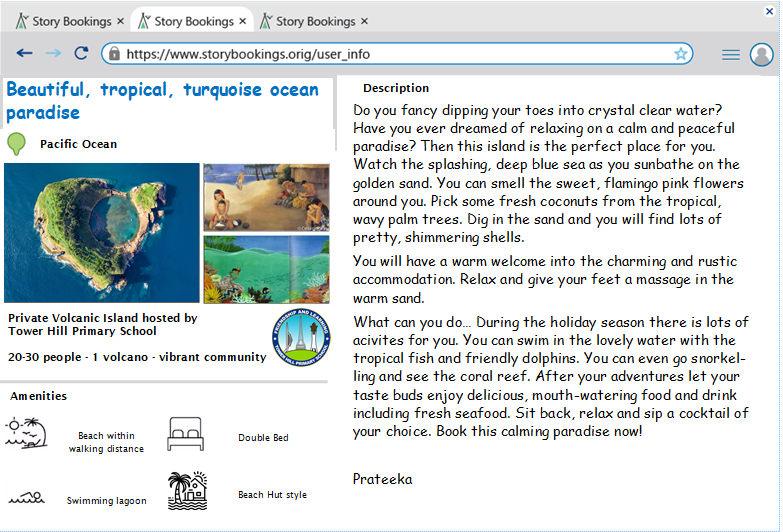This screenshot has height=532, width=783.
Task: Reload the page
Action: [x=81, y=53]
